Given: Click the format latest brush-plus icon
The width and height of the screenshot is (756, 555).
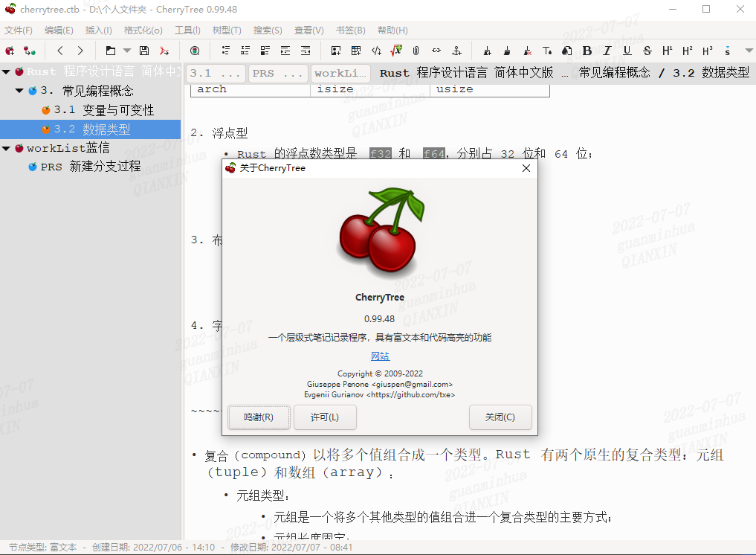Looking at the screenshot, I should point(488,51).
